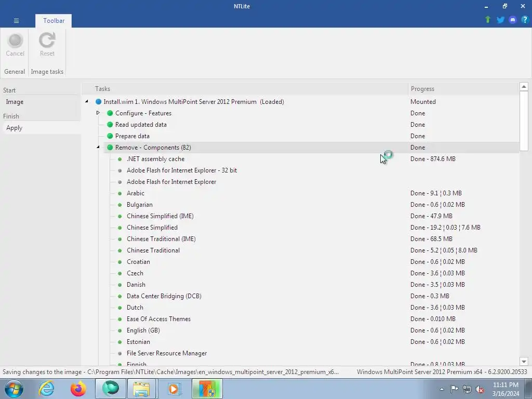Launch Internet Explorer from taskbar
Image resolution: width=532 pixels, height=399 pixels.
click(46, 389)
